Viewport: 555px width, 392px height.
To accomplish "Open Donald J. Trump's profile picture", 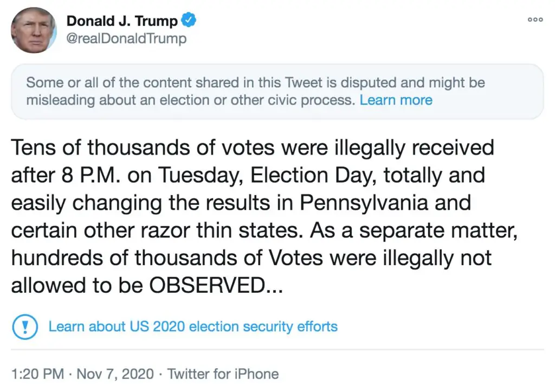I will 33,30.
